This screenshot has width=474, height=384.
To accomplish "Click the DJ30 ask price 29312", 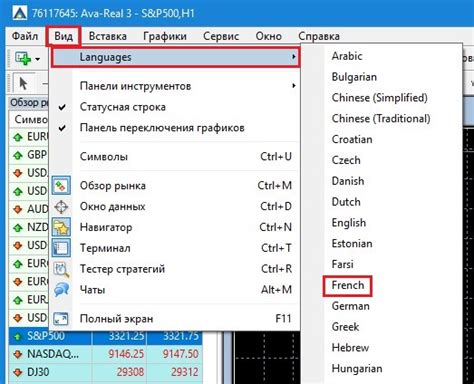I will [x=185, y=372].
